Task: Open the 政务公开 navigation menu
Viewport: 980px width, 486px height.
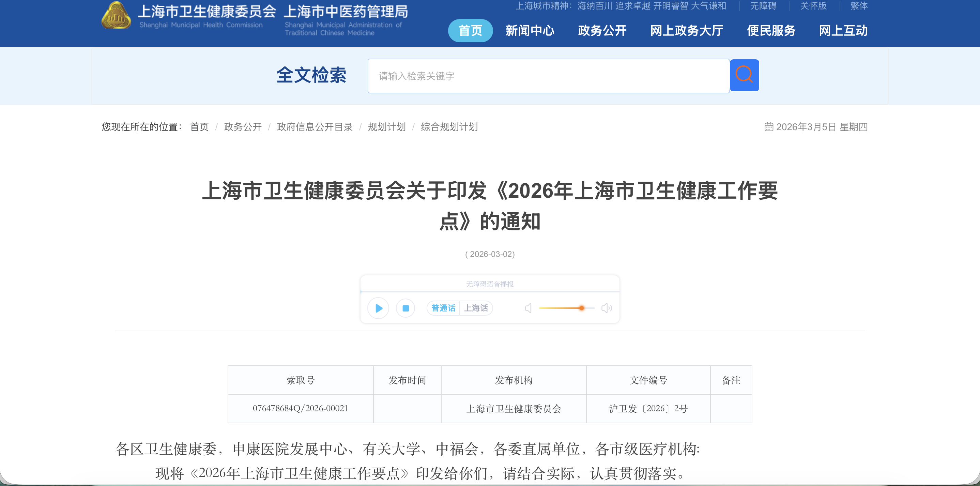Action: (x=602, y=30)
